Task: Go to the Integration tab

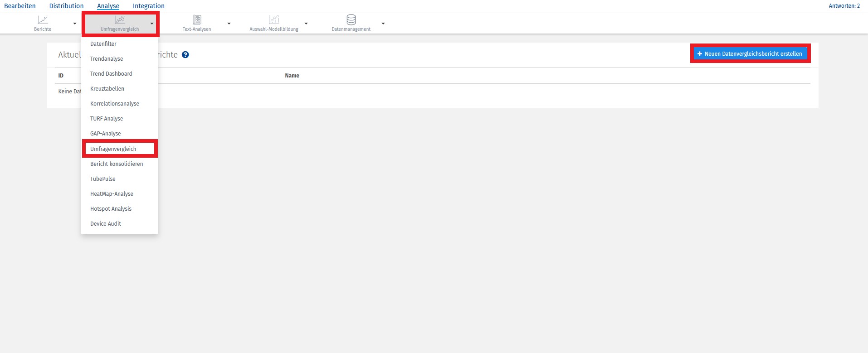Action: tap(149, 6)
